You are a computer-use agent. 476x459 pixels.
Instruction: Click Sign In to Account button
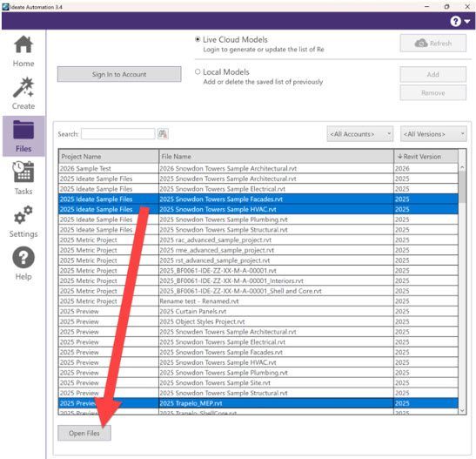point(119,74)
